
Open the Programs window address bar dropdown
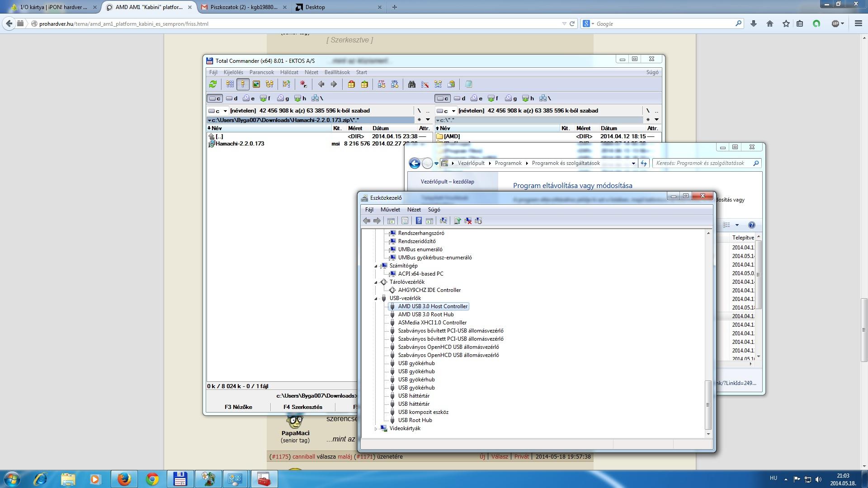633,163
